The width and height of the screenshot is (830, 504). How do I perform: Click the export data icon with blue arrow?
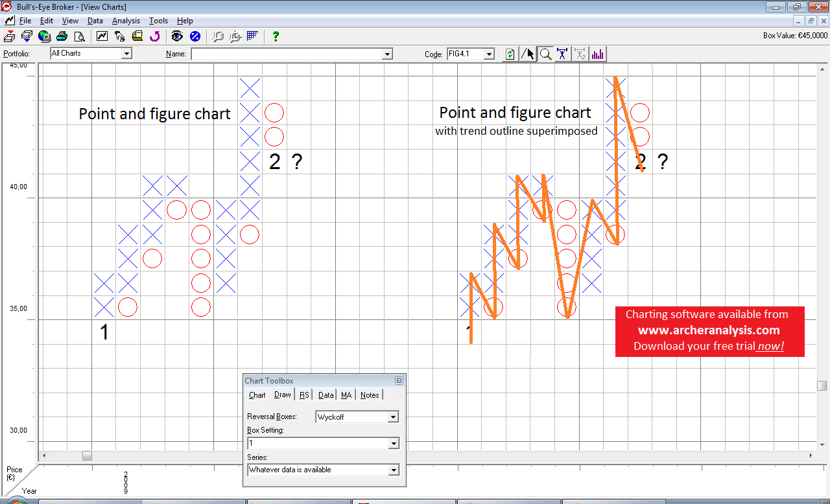[x=27, y=36]
